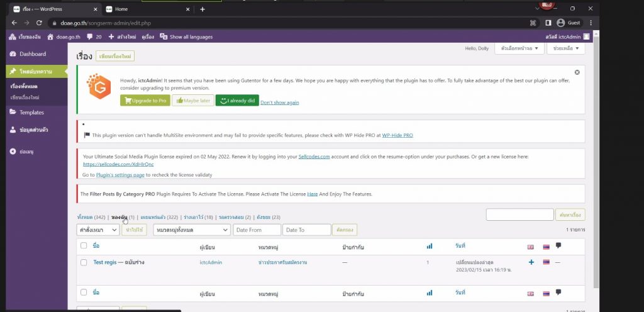The height and width of the screenshot is (312, 644).
Task: Click the Upgrade to Pro button
Action: [x=145, y=101]
